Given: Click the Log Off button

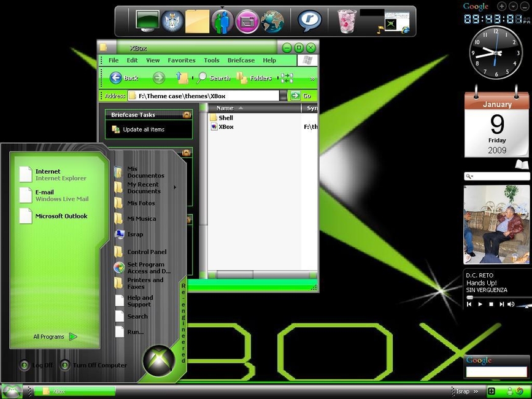Looking at the screenshot, I should [37, 365].
